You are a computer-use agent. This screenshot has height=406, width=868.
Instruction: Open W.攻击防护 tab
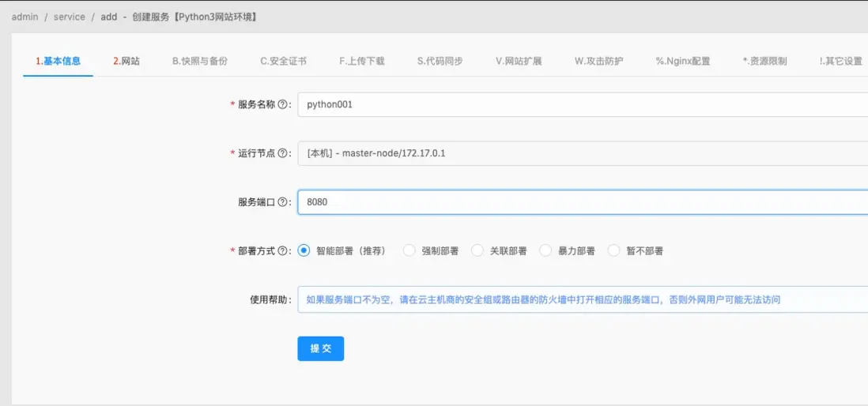click(599, 61)
